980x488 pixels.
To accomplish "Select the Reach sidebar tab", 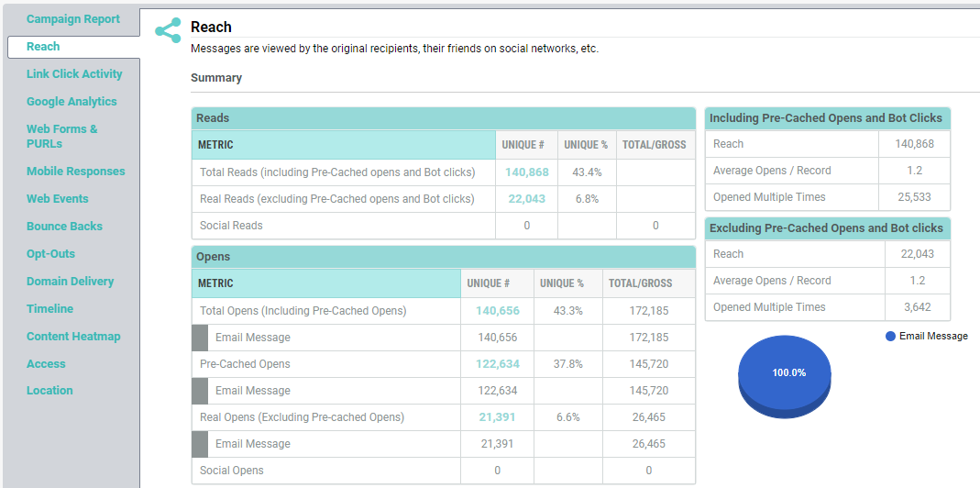I will coord(43,47).
